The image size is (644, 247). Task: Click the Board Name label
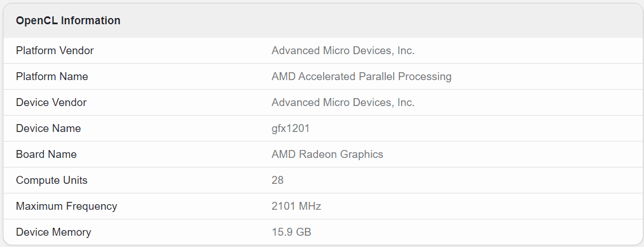click(x=46, y=155)
